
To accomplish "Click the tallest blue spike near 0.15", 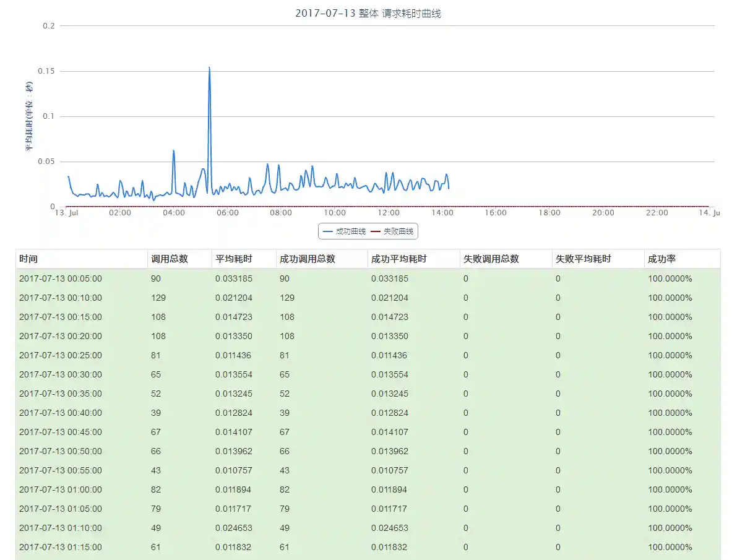I will tap(209, 68).
